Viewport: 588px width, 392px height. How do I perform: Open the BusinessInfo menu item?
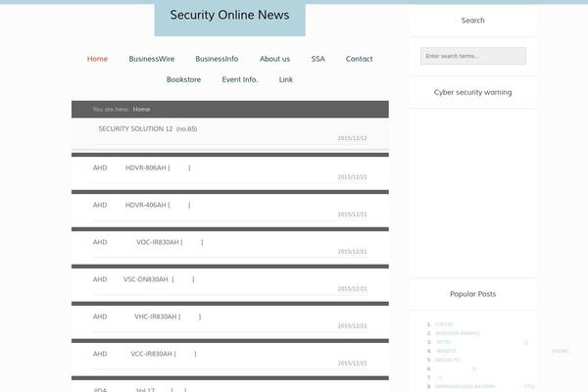(x=217, y=59)
